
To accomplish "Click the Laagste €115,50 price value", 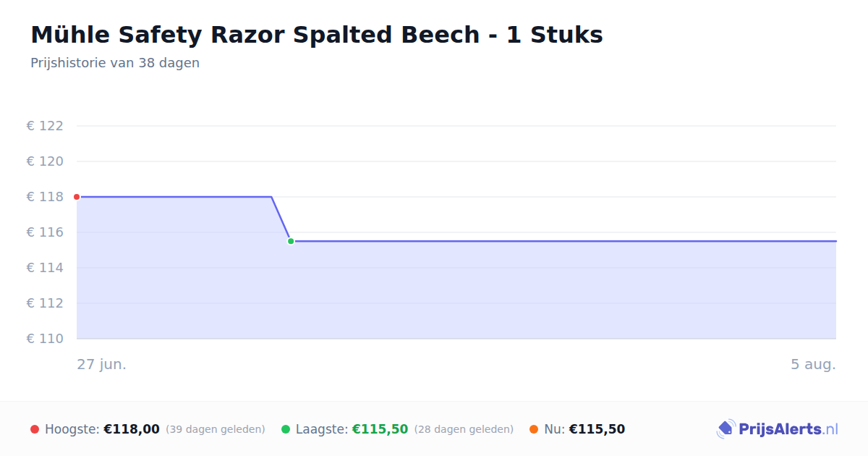I will [380, 429].
